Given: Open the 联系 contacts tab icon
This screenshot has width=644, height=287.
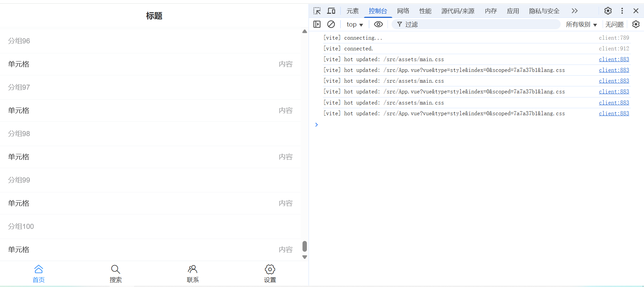Looking at the screenshot, I should [x=193, y=270].
